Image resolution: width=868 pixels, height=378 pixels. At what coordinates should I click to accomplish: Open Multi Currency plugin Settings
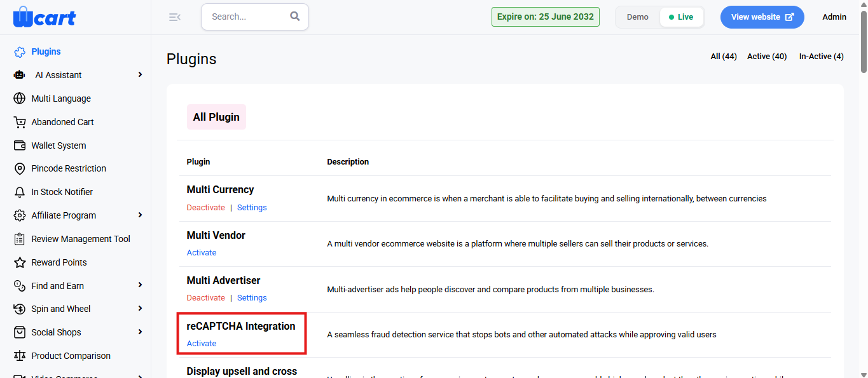tap(252, 208)
